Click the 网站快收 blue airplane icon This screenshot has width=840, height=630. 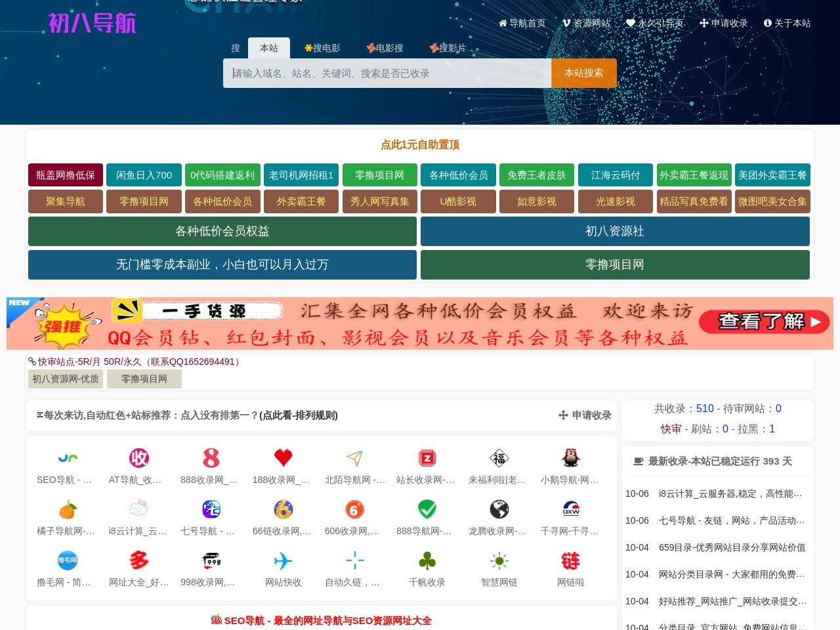pos(282,561)
